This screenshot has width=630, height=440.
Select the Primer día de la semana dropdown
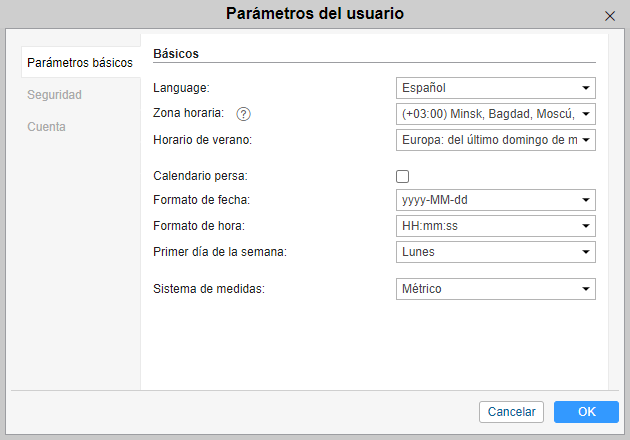click(495, 252)
